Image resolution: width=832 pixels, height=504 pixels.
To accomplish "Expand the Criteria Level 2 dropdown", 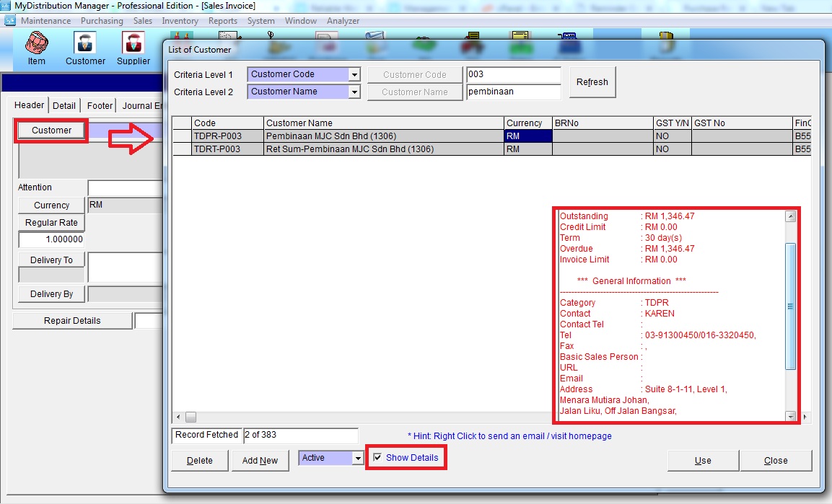I will (x=354, y=92).
